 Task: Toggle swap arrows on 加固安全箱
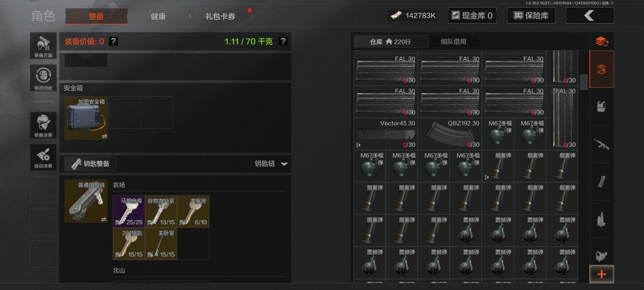point(104,136)
